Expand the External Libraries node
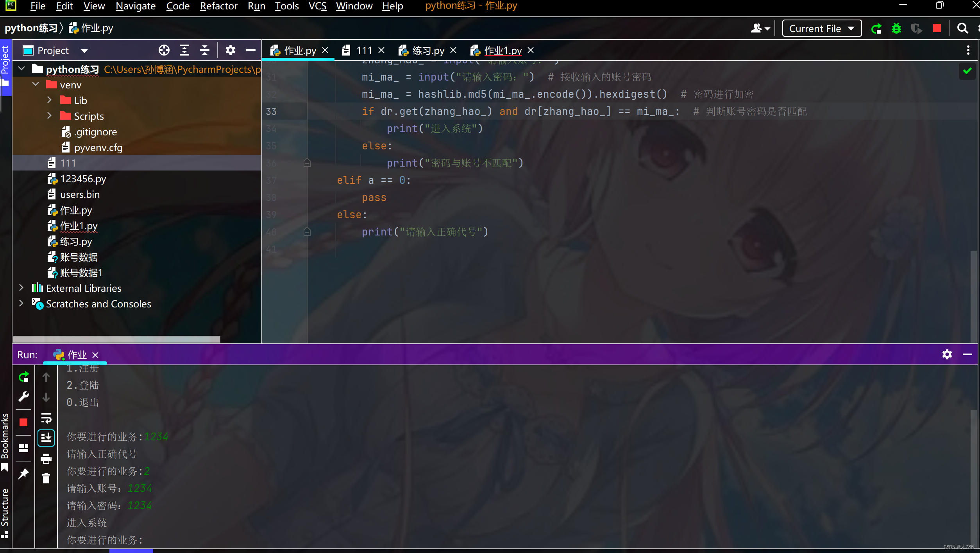 (x=21, y=288)
